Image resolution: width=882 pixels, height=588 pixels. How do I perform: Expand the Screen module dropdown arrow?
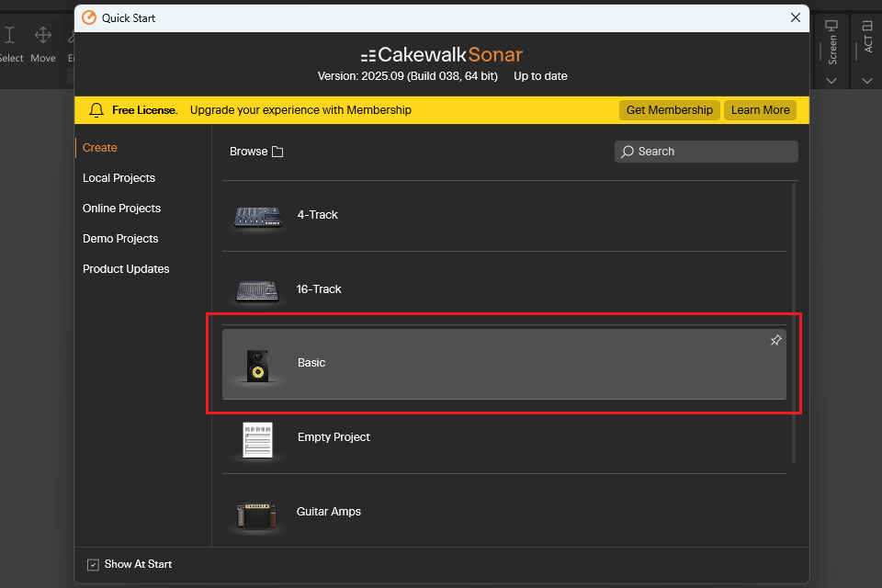(831, 81)
